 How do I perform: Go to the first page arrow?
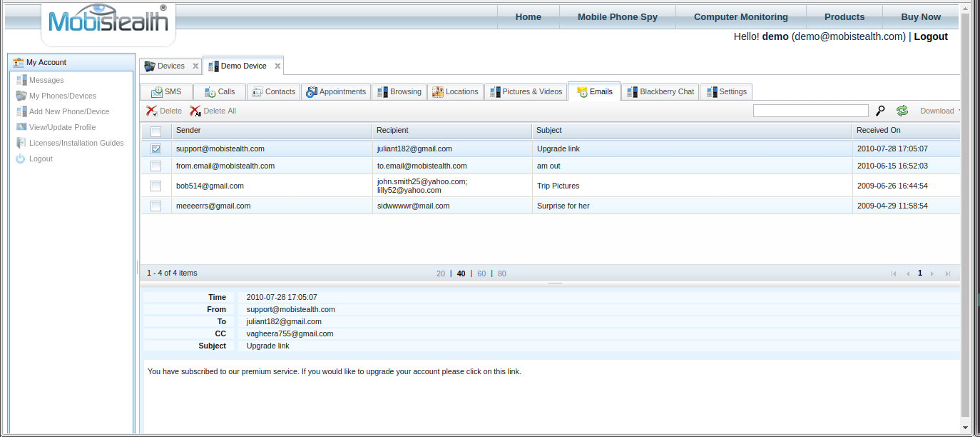coord(894,273)
